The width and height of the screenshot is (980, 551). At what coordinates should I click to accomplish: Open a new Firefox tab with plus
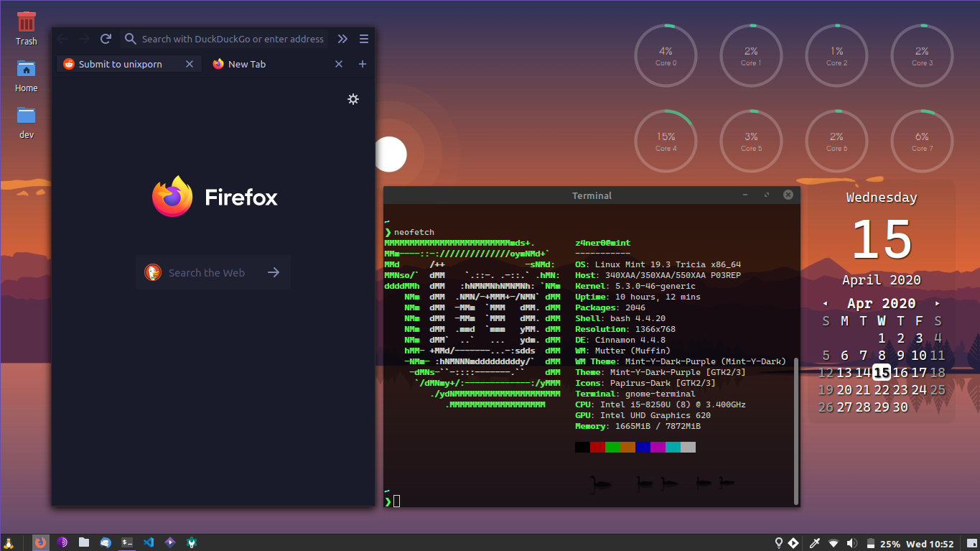pyautogui.click(x=363, y=64)
